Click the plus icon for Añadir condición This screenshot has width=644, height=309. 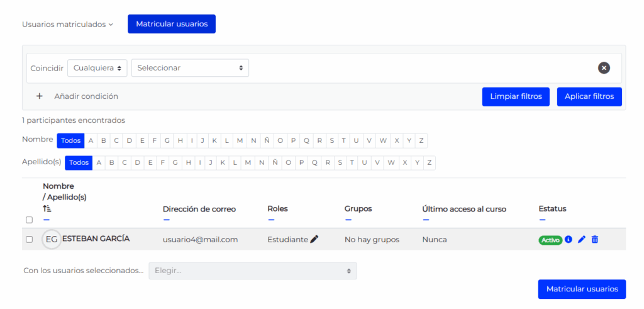click(39, 96)
